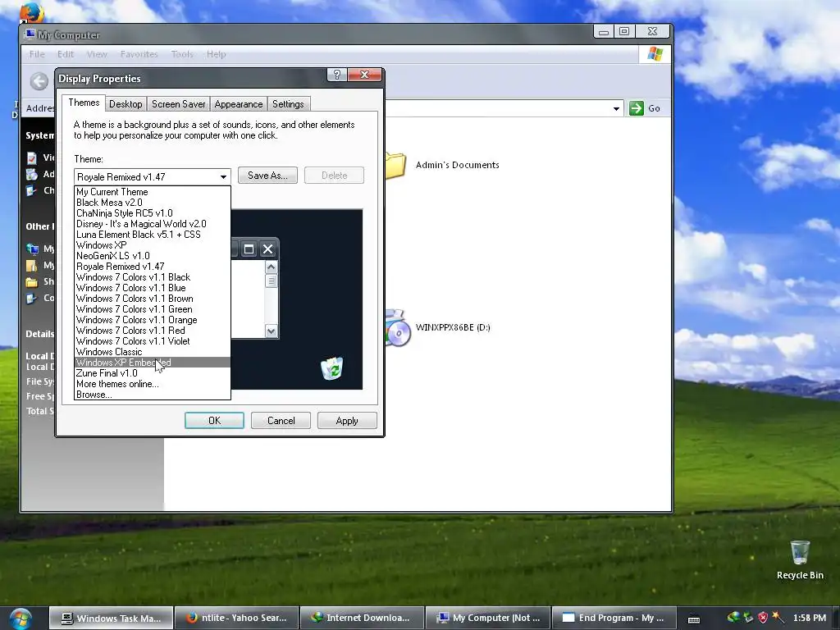Choose Windows 7 Colors v1.1 Violet
This screenshot has width=840, height=630.
[x=153, y=341]
